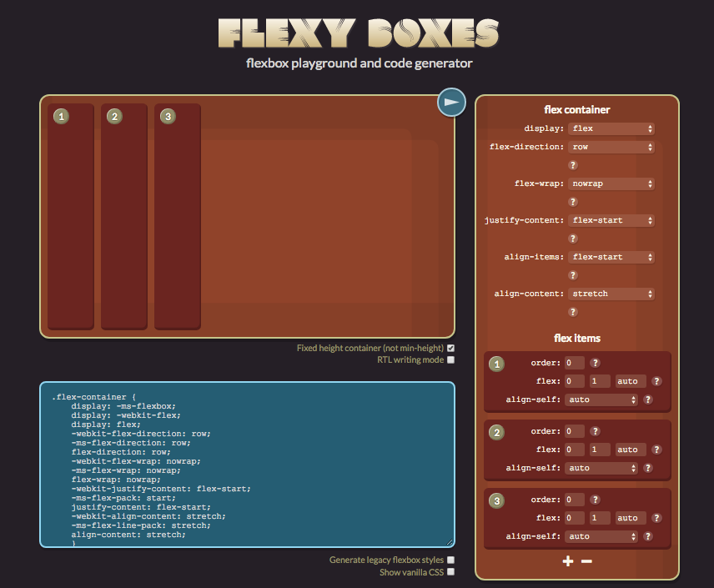Click 'RTL writing mode' label text
The width and height of the screenshot is (714, 588).
click(410, 359)
